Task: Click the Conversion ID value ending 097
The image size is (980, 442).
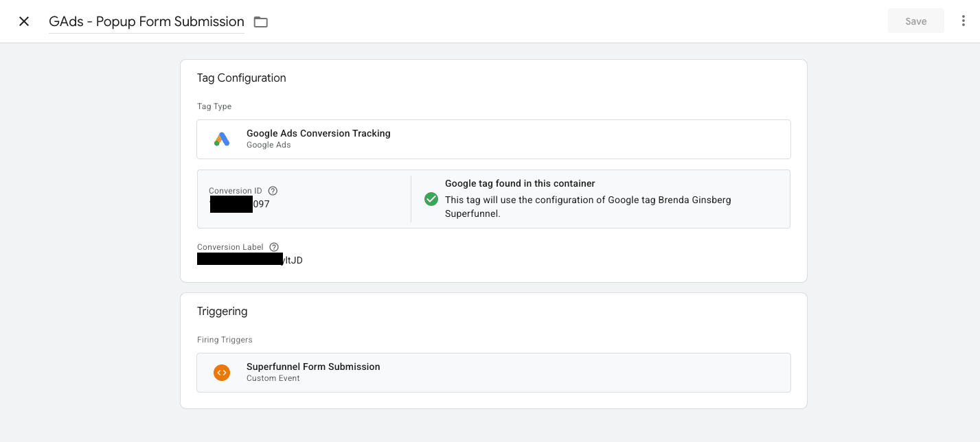Action: [x=240, y=204]
